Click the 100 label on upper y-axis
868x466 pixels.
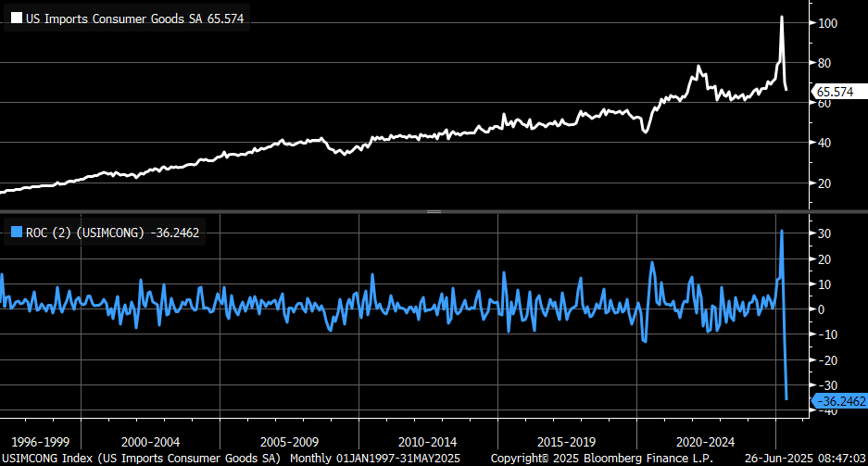[x=827, y=23]
